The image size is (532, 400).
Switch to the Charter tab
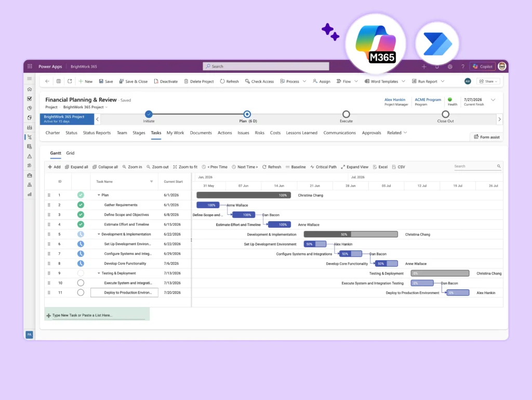tap(52, 133)
